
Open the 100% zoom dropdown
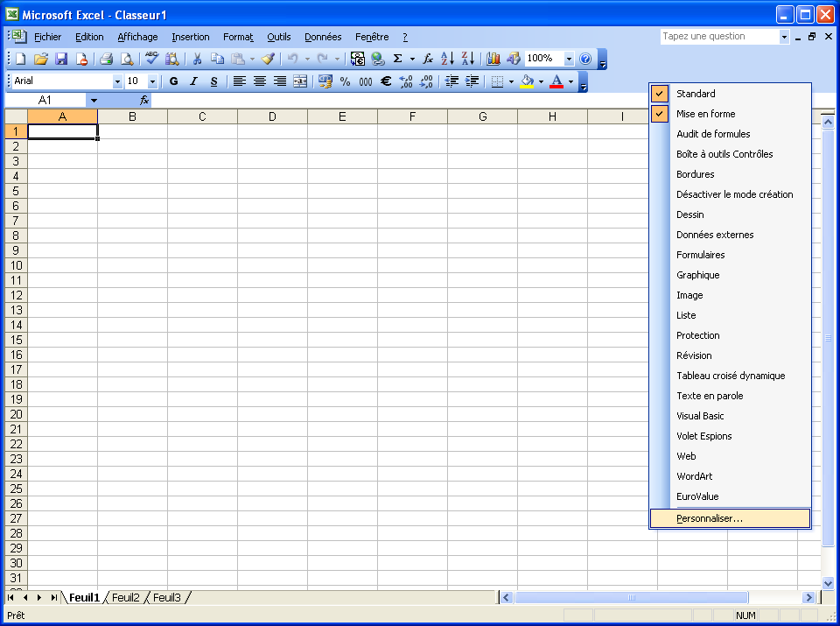[569, 59]
